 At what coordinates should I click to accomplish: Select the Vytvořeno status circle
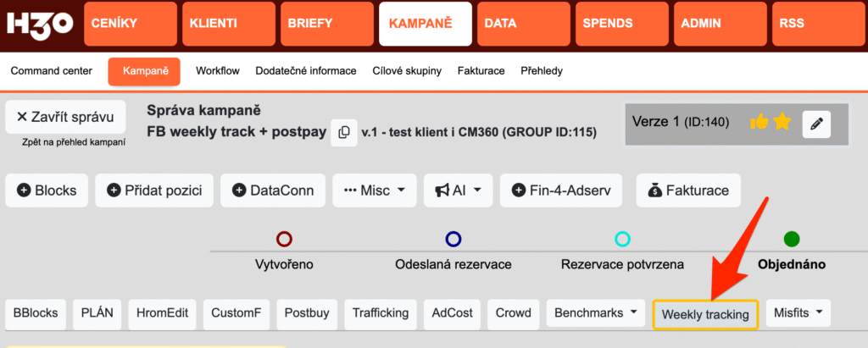(x=284, y=239)
